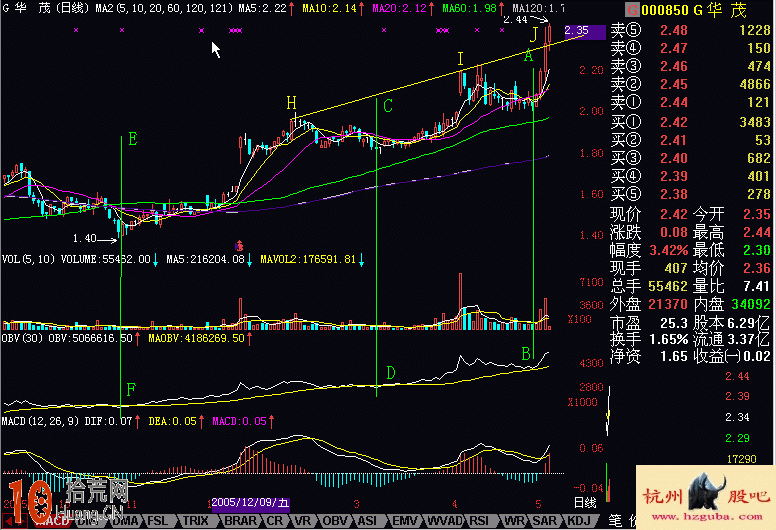
Task: Click the MAOBV:4186269.50 readout
Action: (x=197, y=338)
